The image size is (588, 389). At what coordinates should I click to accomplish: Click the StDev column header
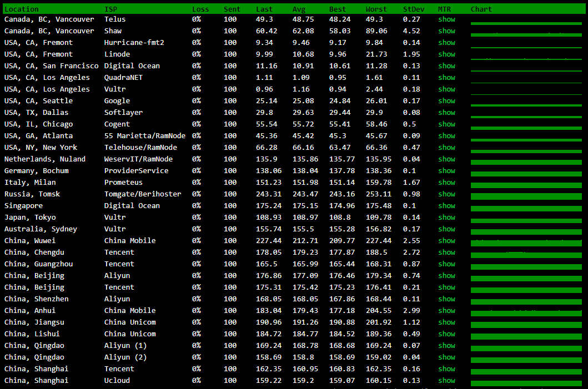(x=414, y=9)
